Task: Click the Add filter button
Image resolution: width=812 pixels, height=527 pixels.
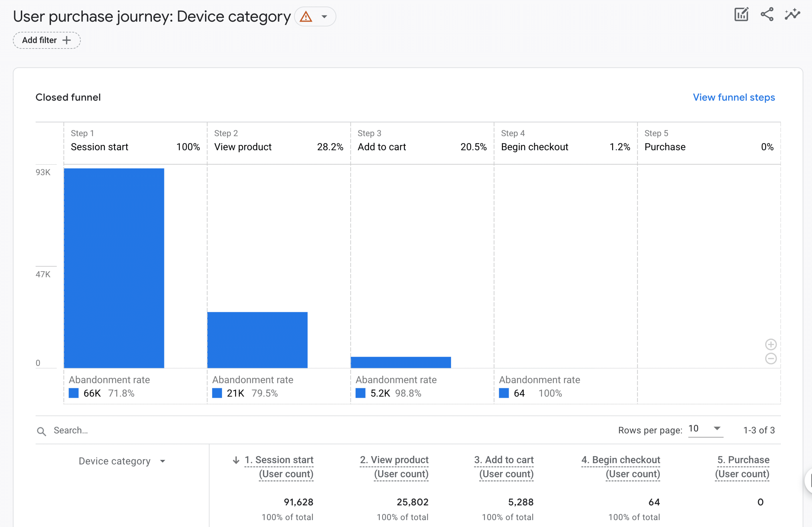Action: coord(47,40)
